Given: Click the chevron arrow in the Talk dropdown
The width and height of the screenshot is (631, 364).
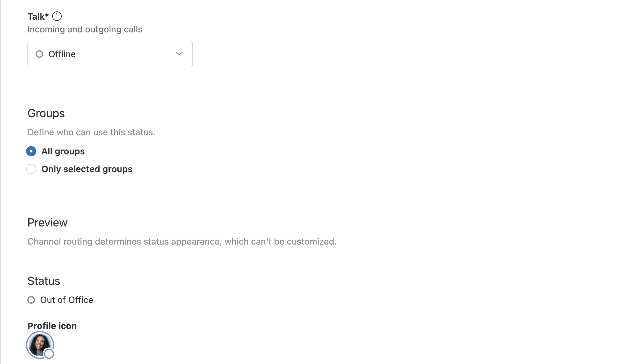Looking at the screenshot, I should (x=179, y=54).
